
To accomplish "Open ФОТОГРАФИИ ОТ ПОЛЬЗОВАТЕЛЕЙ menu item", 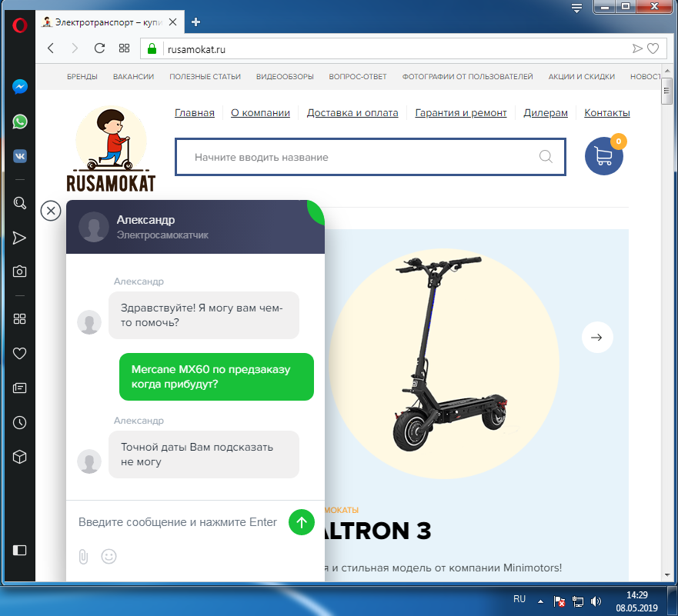I will coord(467,77).
